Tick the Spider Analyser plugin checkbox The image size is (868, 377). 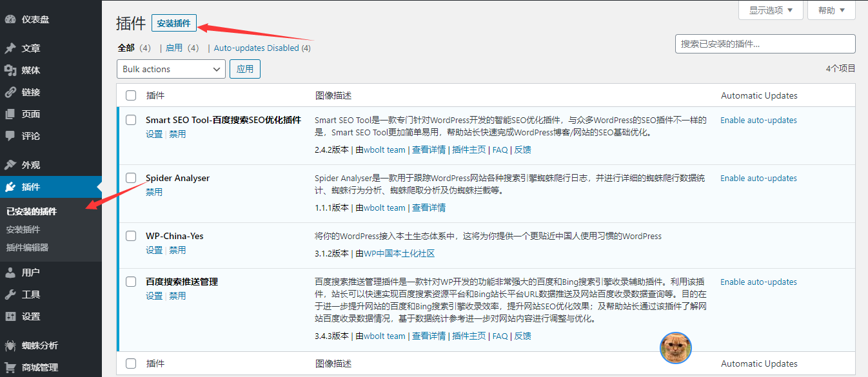click(132, 178)
